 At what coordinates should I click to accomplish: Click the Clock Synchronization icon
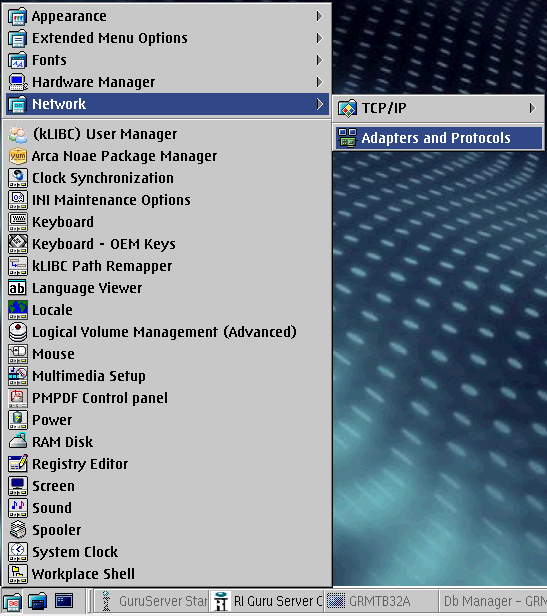pyautogui.click(x=18, y=178)
